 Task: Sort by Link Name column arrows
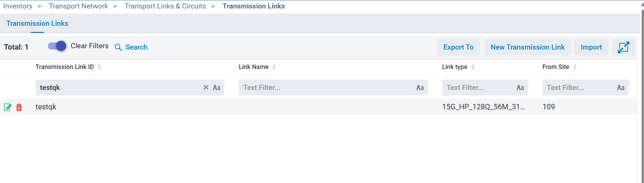tap(274, 67)
